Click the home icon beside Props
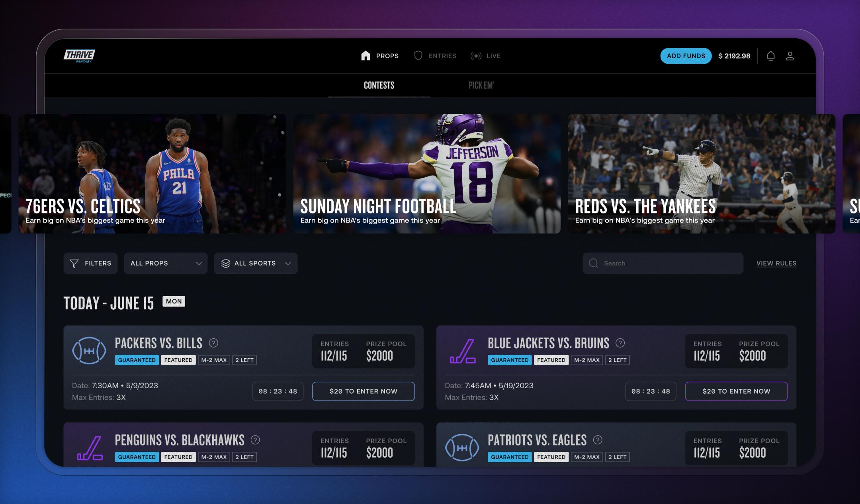 [x=365, y=56]
